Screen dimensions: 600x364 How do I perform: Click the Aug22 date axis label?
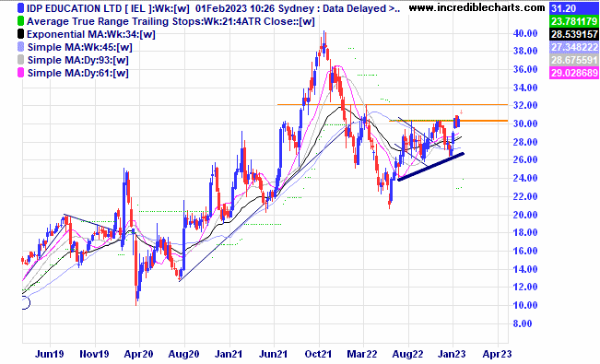(x=408, y=354)
